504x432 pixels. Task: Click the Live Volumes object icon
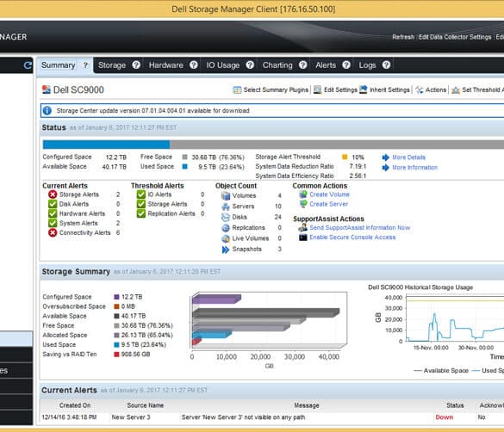pos(226,238)
